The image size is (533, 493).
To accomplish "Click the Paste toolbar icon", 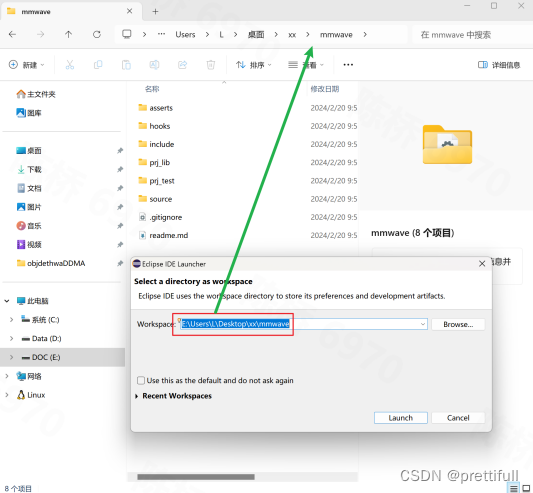I will tap(126, 65).
